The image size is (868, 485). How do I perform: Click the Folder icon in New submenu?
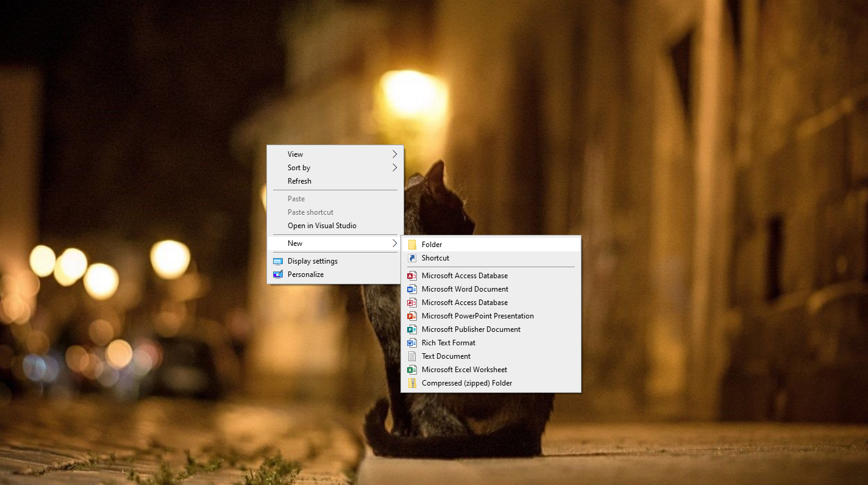click(x=412, y=245)
